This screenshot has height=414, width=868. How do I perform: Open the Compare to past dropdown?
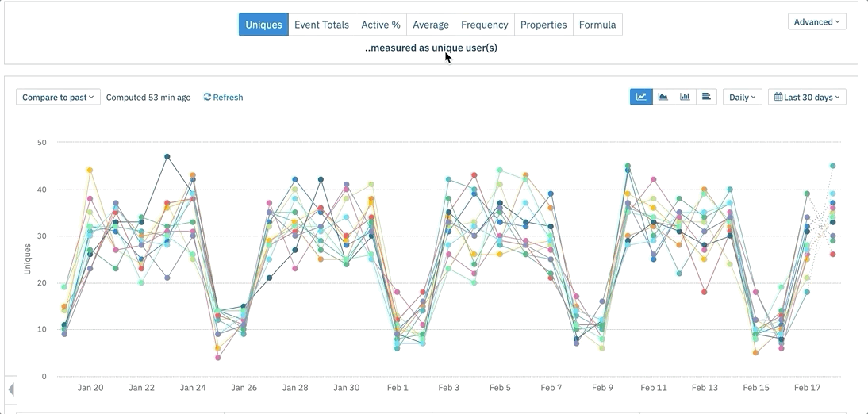[x=58, y=98]
